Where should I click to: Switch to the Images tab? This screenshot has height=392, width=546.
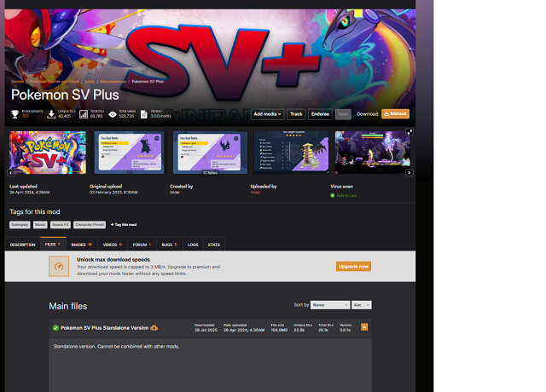point(82,245)
